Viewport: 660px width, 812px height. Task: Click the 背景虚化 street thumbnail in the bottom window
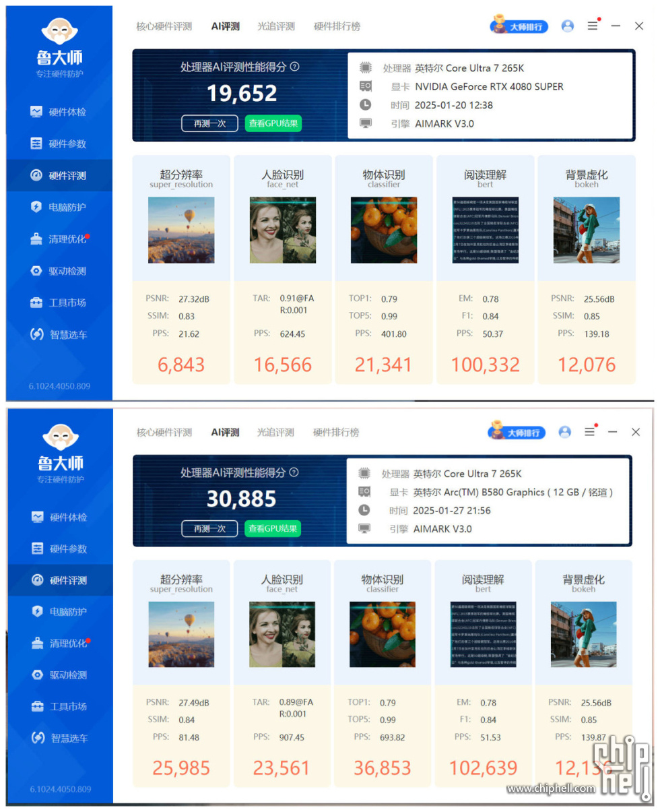584,634
